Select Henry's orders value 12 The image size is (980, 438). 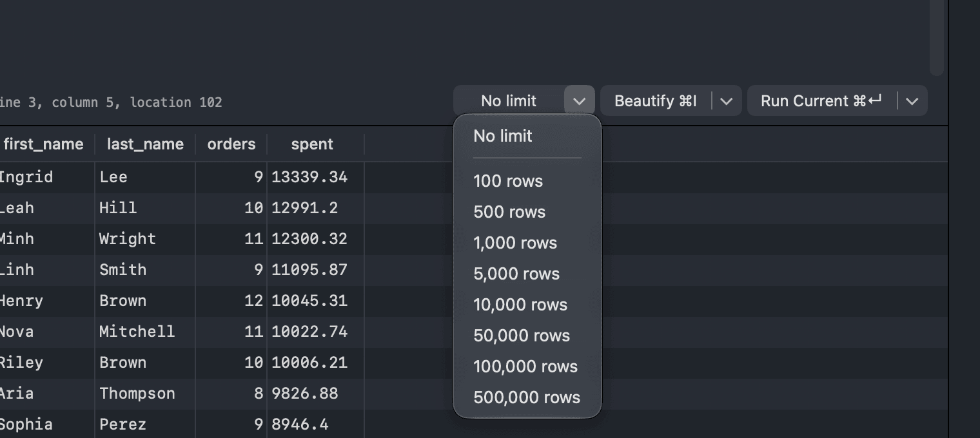pyautogui.click(x=231, y=301)
